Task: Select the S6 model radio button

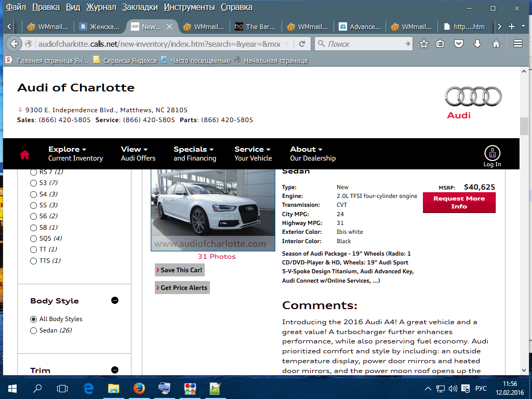Action: [33, 217]
